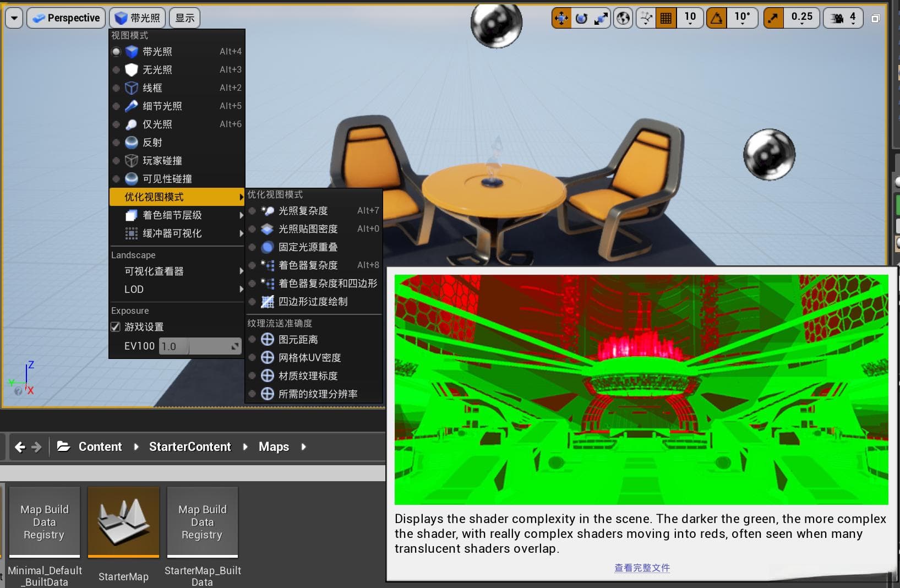Open rotation snap value 10°

742,18
